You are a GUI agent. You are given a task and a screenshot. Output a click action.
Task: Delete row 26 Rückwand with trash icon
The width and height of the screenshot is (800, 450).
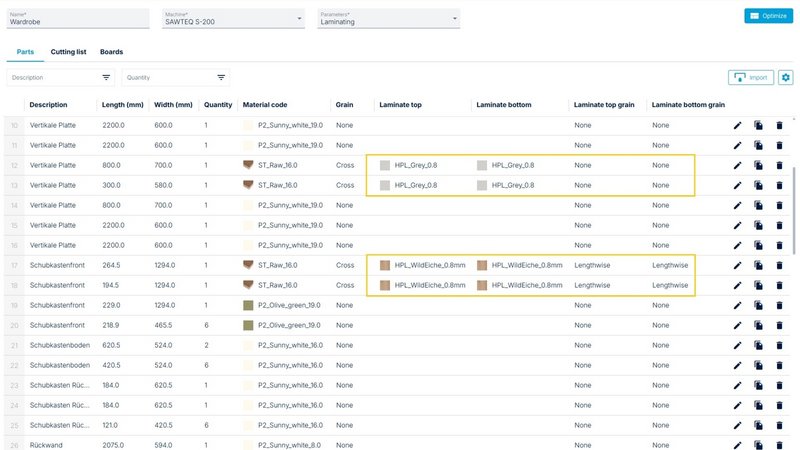pyautogui.click(x=779, y=444)
